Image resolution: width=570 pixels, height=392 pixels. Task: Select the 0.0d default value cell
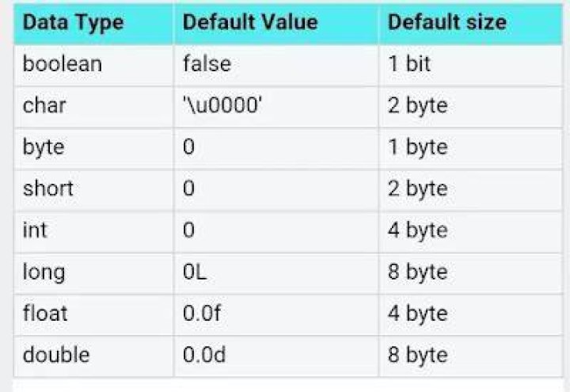(x=276, y=356)
